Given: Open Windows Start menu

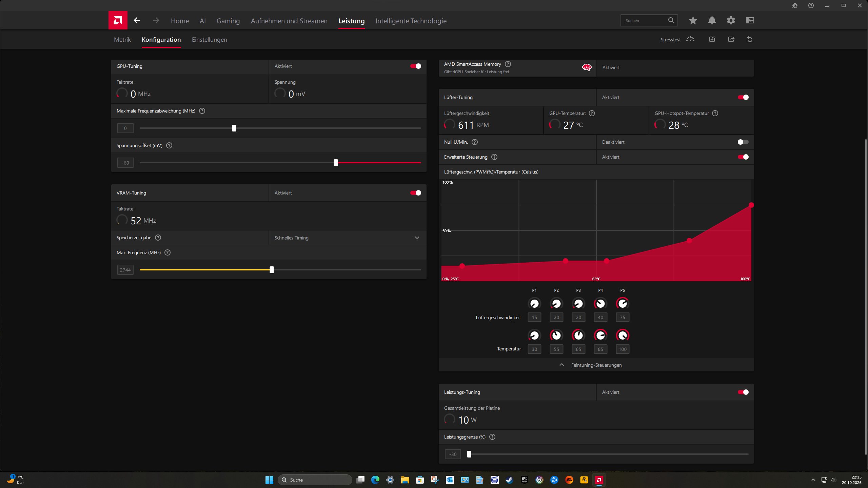Looking at the screenshot, I should click(x=269, y=480).
